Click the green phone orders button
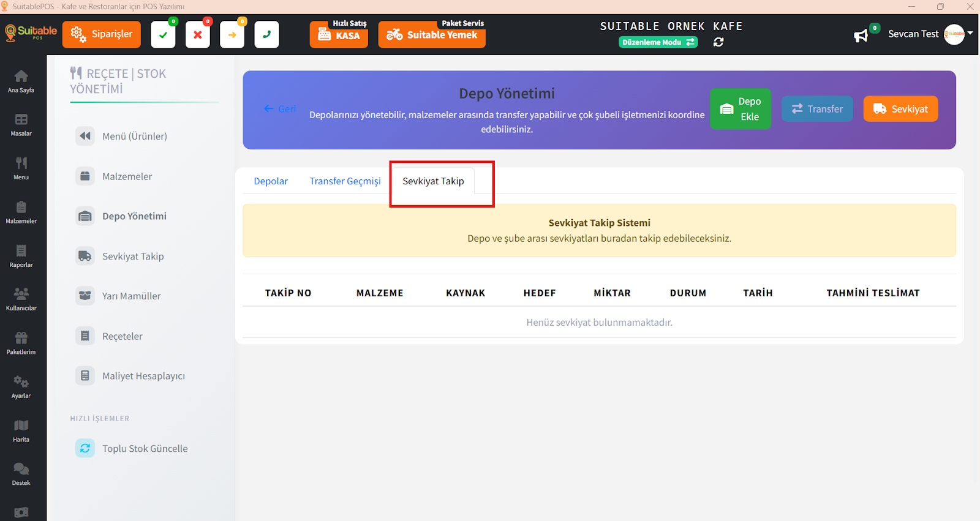 (x=266, y=34)
